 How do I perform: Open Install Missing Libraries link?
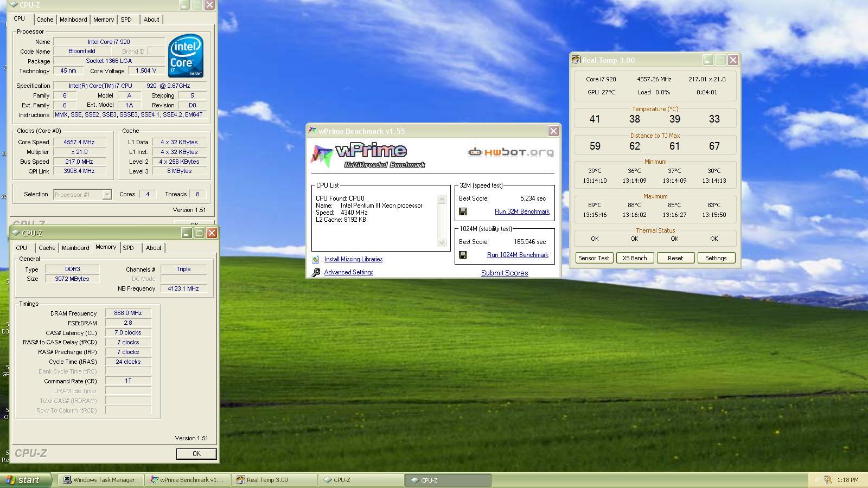(x=353, y=259)
